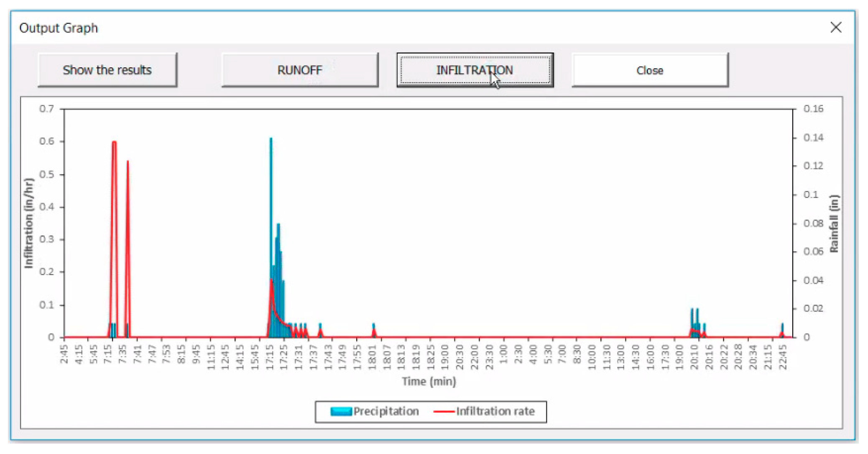This screenshot has width=868, height=454.
Task: Click the INFILTRATION button
Action: pos(475,70)
